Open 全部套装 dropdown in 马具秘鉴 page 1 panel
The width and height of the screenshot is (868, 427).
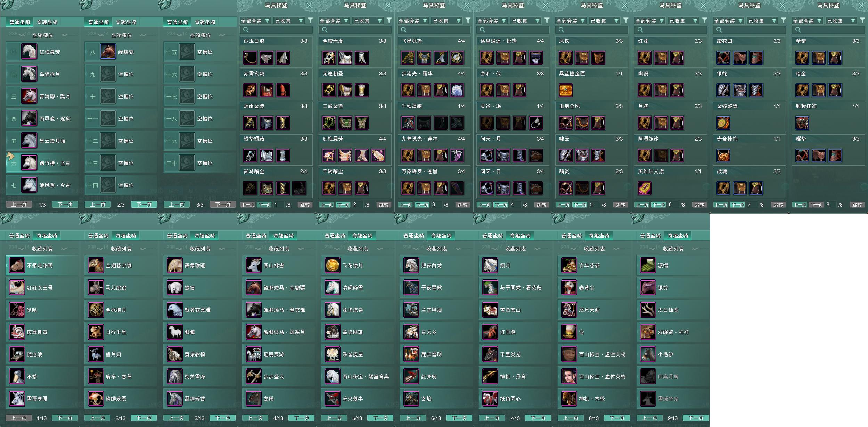coord(255,21)
